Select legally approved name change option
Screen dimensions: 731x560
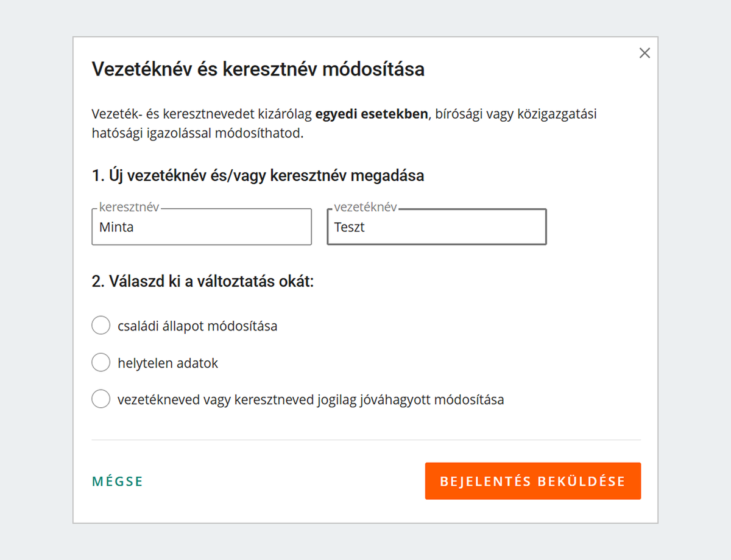coord(101,399)
